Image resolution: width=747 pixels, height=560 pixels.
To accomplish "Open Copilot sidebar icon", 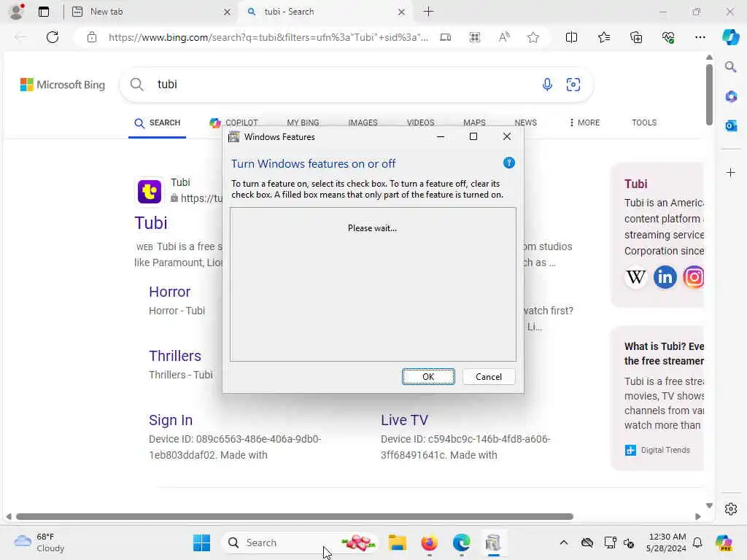I will click(x=730, y=36).
